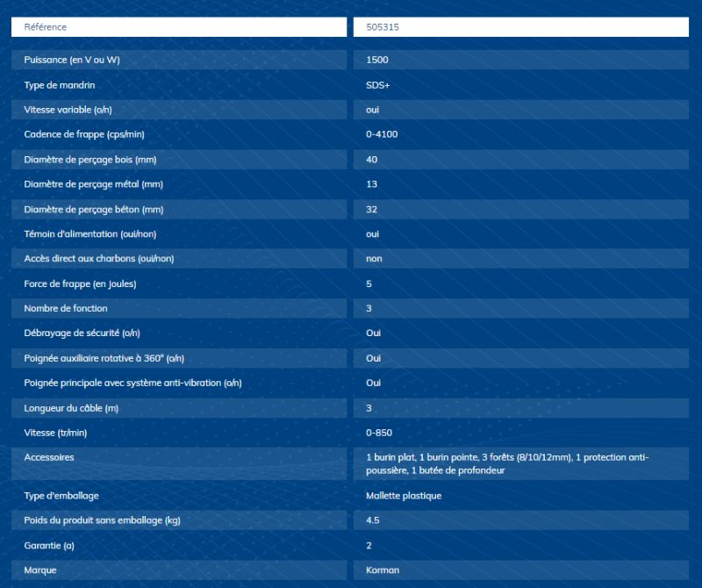Image resolution: width=702 pixels, height=588 pixels.
Task: Click the accessories description text
Action: pos(507,464)
